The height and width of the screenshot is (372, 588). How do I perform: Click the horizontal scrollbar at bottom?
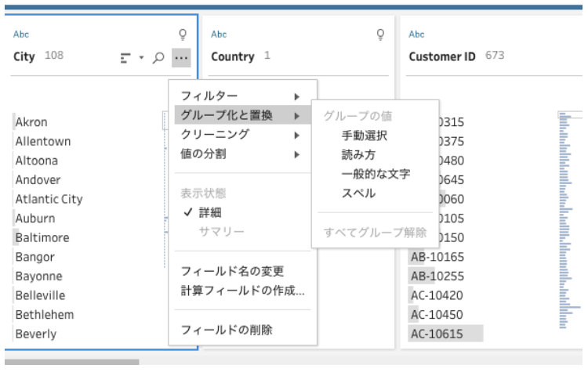(x=71, y=363)
